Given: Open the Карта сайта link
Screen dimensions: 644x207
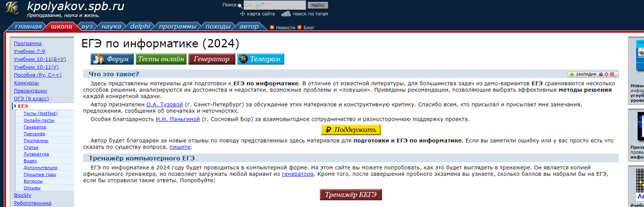Looking at the screenshot, I should point(261,13).
